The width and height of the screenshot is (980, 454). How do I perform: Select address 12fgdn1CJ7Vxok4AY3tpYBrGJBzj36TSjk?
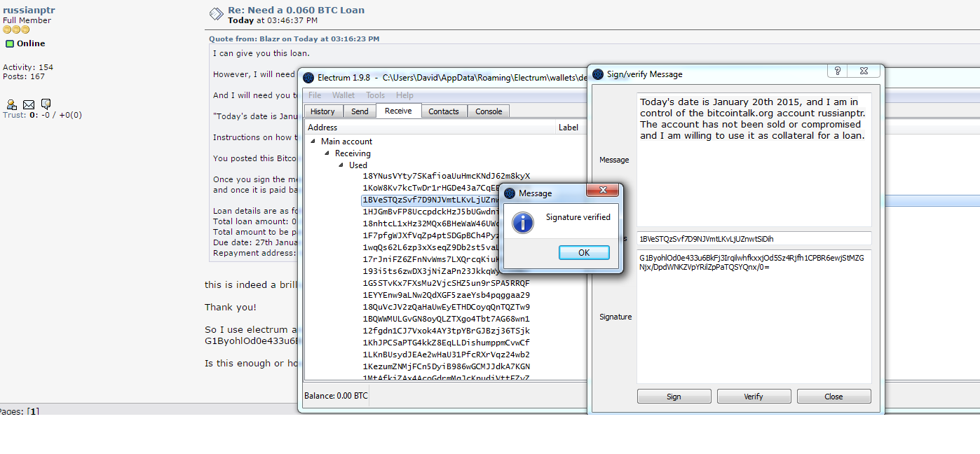(446, 331)
